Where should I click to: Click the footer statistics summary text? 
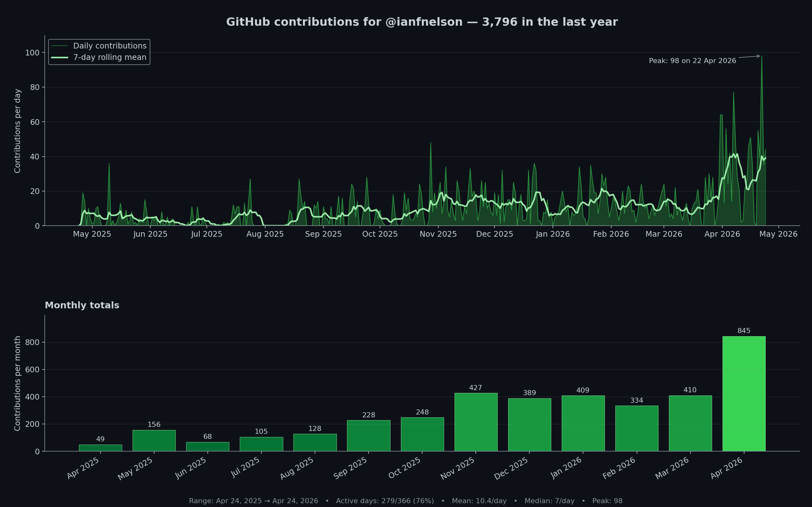(405, 501)
